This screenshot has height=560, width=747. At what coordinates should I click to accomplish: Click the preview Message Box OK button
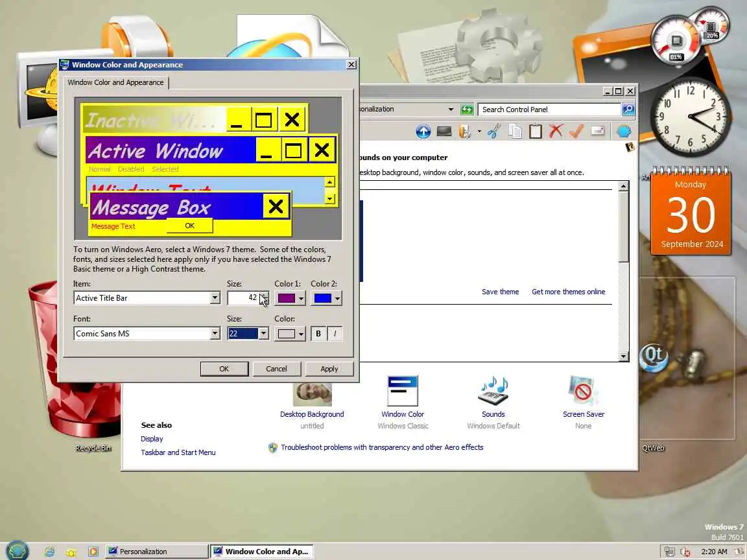(189, 226)
